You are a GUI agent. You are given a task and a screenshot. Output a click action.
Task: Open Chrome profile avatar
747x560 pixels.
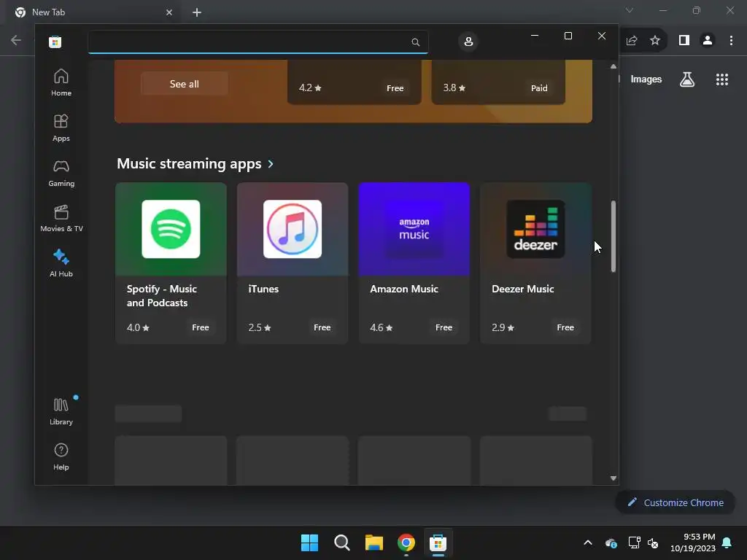708,41
